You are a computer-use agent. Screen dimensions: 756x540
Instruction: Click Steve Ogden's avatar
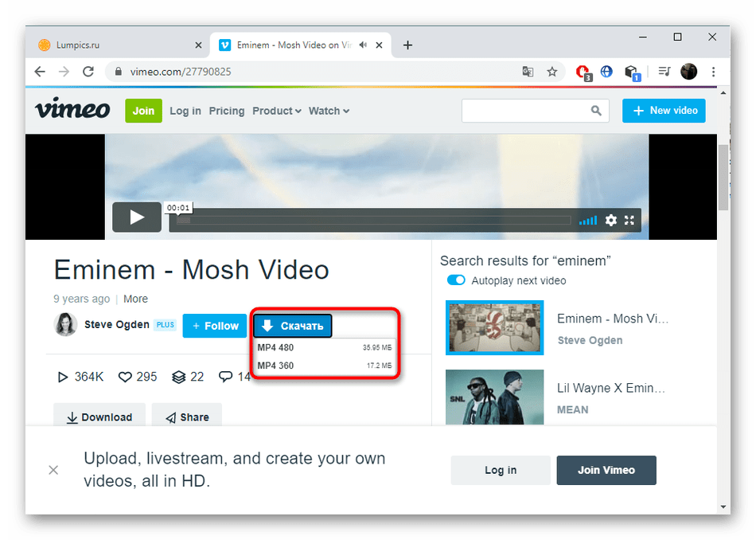tap(65, 325)
